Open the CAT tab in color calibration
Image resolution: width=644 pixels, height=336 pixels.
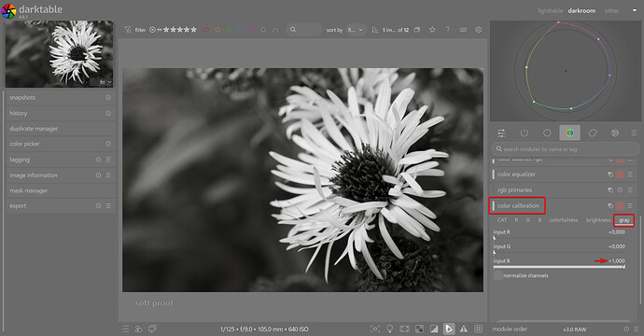pyautogui.click(x=502, y=220)
